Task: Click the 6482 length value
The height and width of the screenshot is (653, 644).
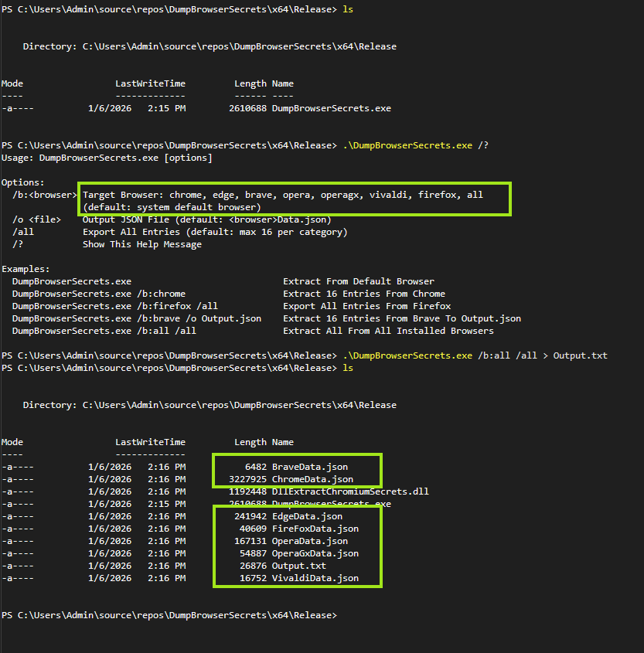Action: click(256, 467)
